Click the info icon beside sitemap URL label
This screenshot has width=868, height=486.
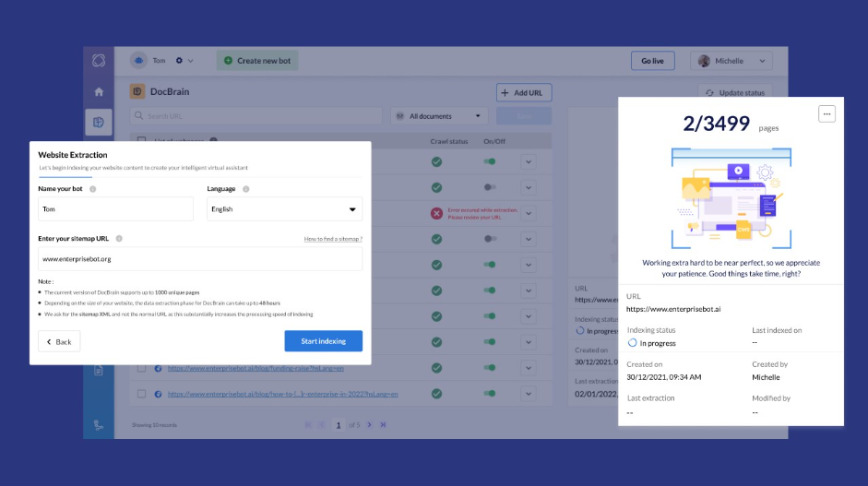[119, 239]
